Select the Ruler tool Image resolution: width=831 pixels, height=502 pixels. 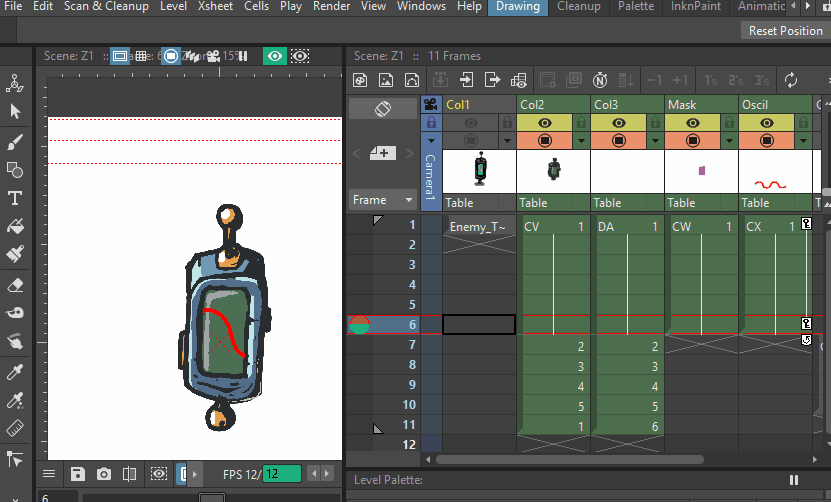(15, 428)
